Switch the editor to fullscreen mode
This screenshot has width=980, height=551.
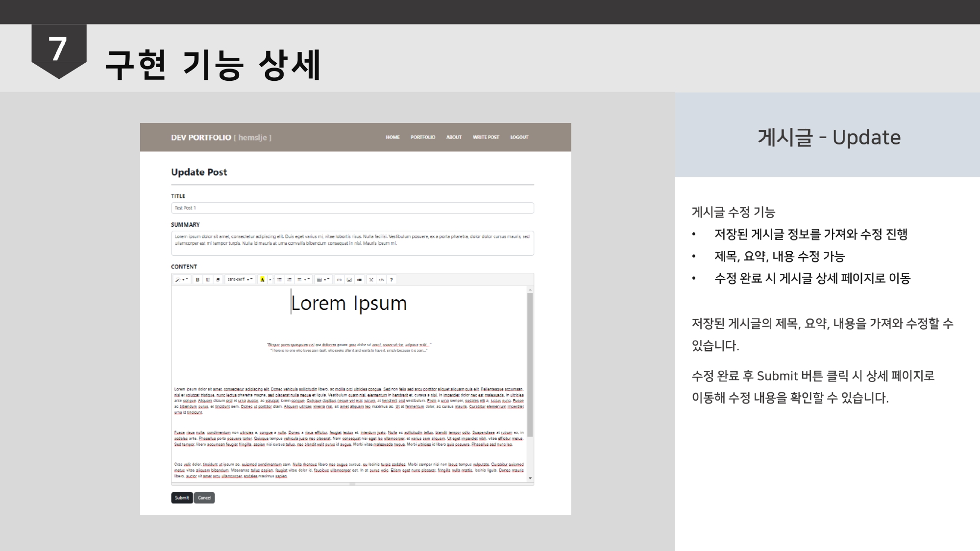371,280
